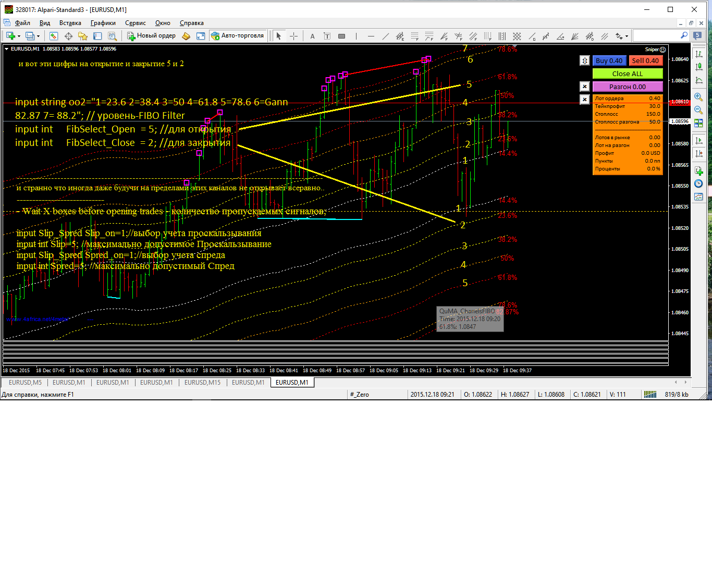Click the Sell 0.40 button
712x588 pixels.
pos(645,60)
